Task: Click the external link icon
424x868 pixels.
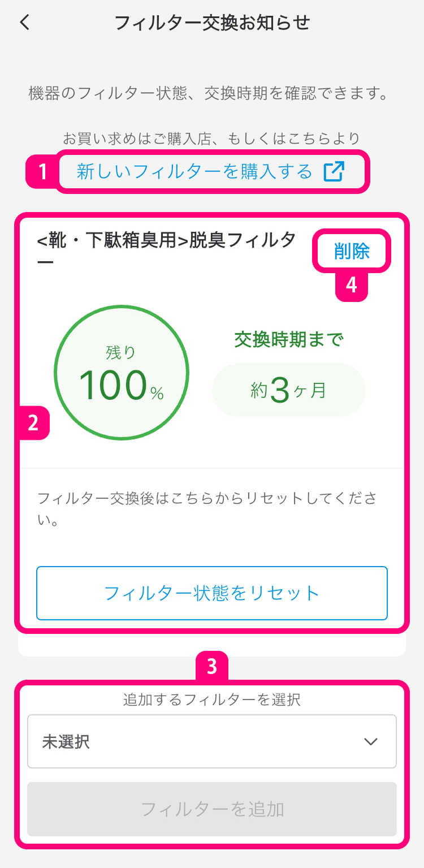Action: coord(334,171)
